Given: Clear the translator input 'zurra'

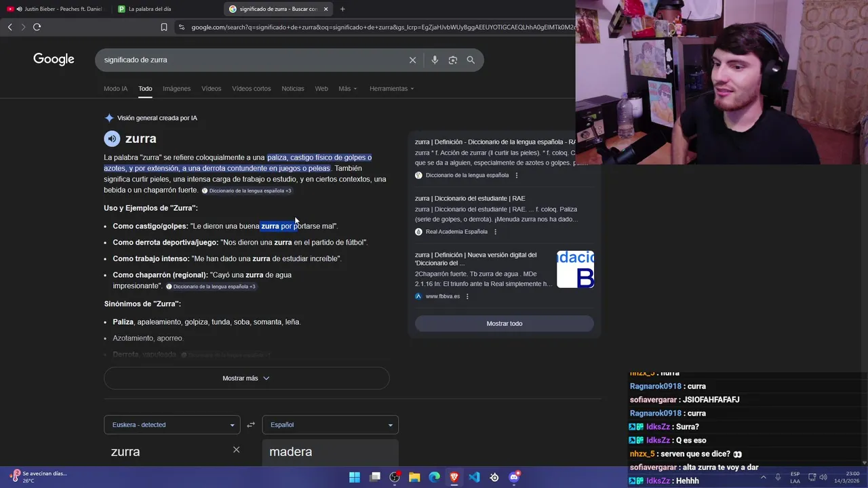Looking at the screenshot, I should tap(236, 450).
